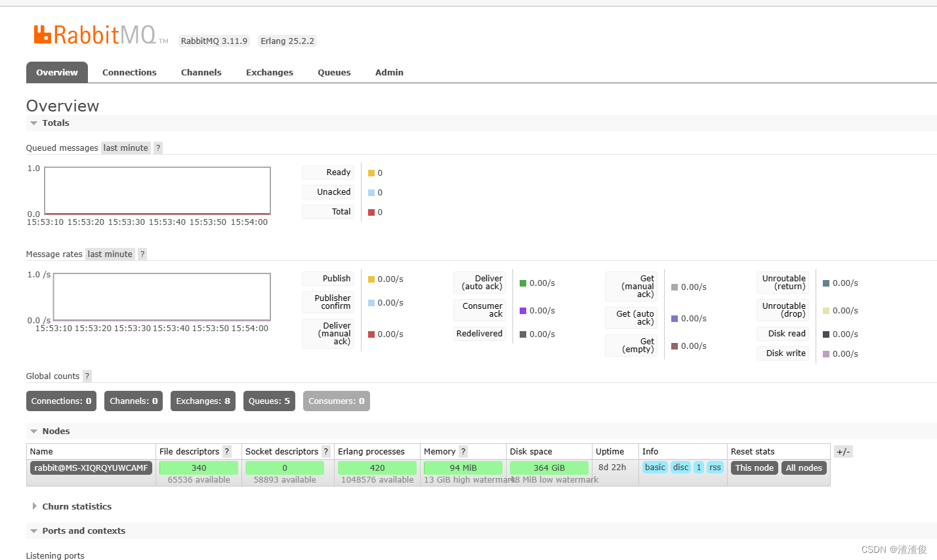Click the Disk space 364 GiB bar
The width and height of the screenshot is (937, 560).
click(549, 468)
